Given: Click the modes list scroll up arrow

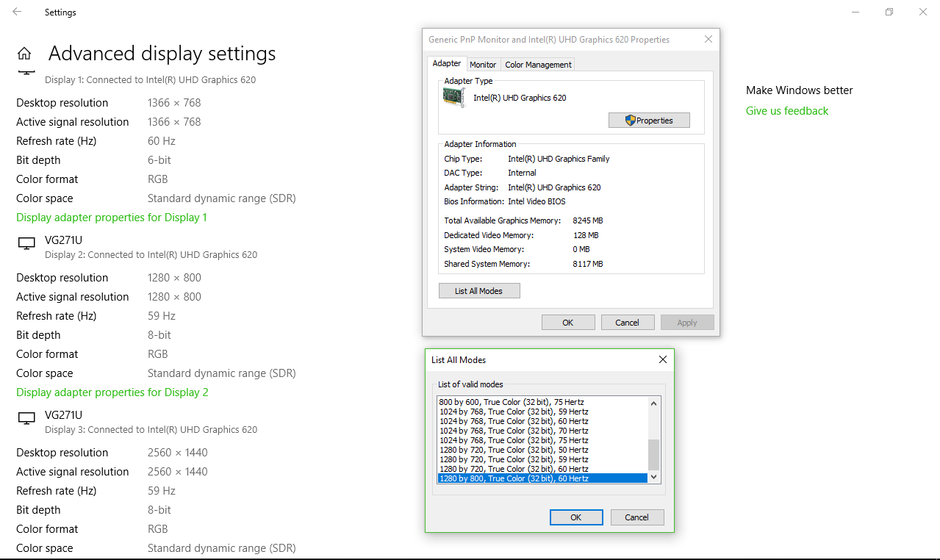Looking at the screenshot, I should pos(654,403).
